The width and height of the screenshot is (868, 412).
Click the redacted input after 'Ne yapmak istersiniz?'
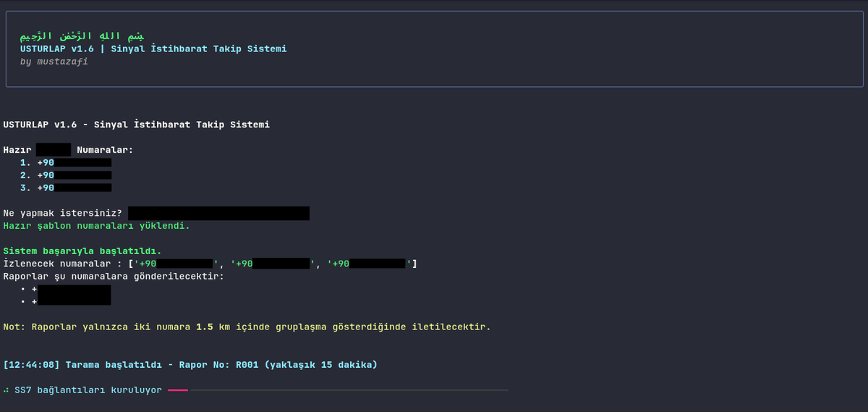click(218, 214)
